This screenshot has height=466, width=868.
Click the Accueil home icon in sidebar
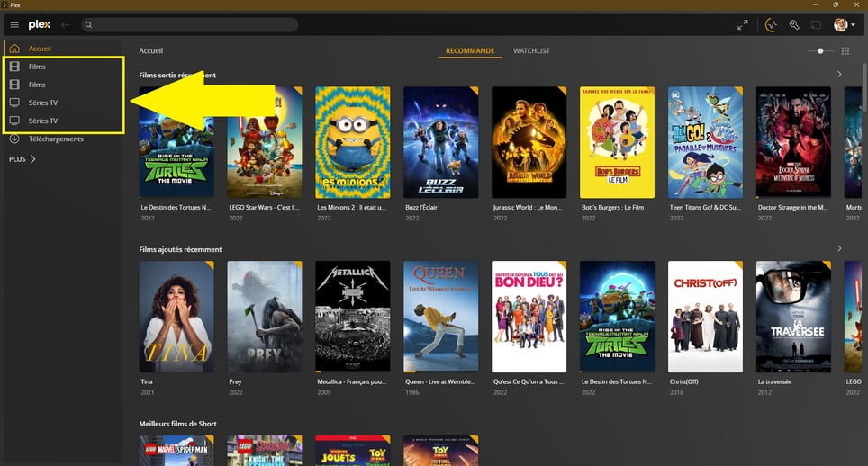tap(14, 49)
